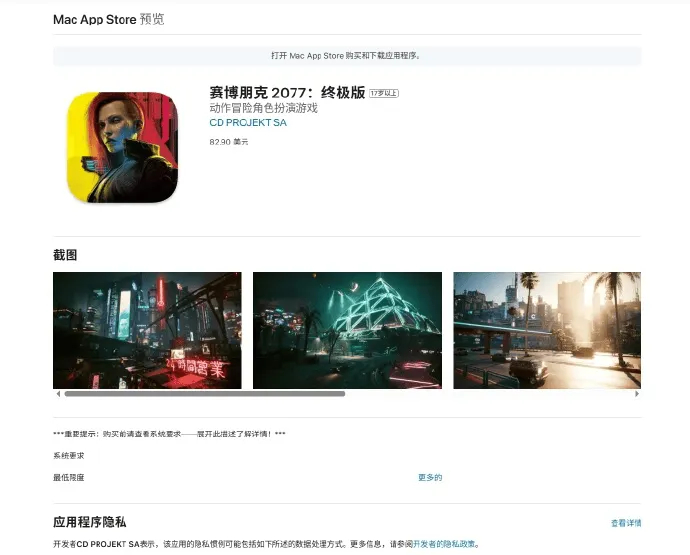The width and height of the screenshot is (690, 555).
Task: Click 查看详情 for app privacy
Action: pos(626,523)
